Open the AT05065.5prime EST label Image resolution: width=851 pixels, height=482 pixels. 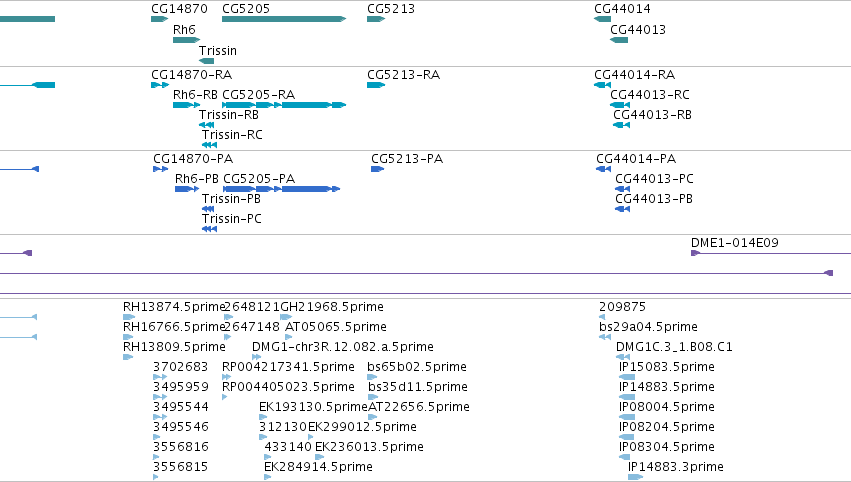point(335,327)
